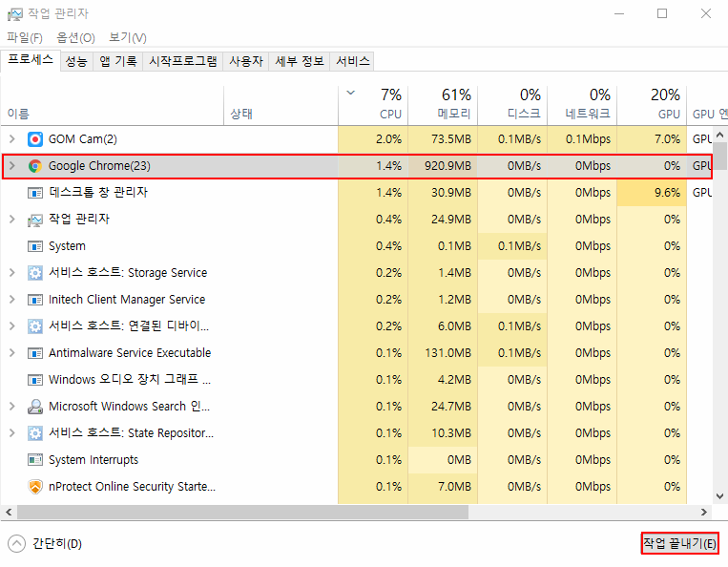Click the GOM Cam process icon
Viewport: 728px width, 567px height.
click(34, 139)
